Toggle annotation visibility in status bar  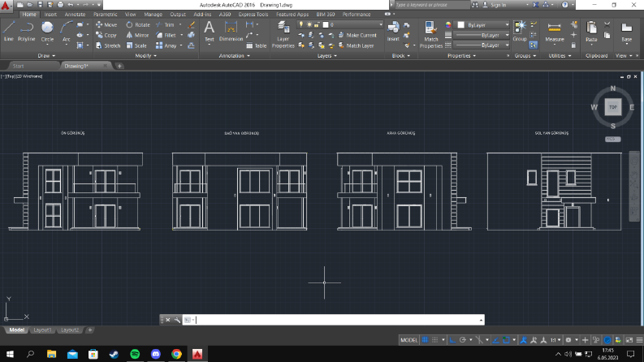point(524,340)
